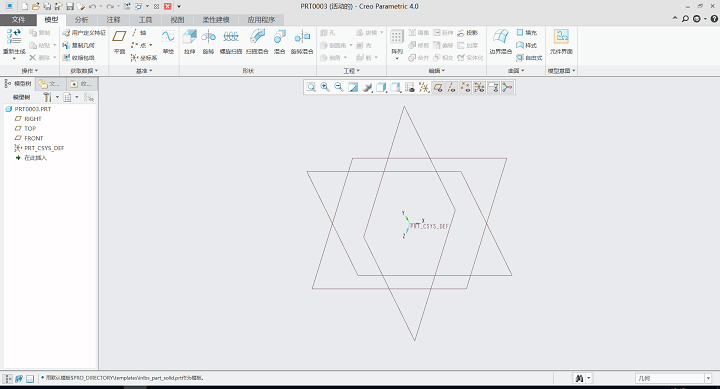Switch to the Annotate (注释) ribbon tab
The image size is (720, 389).
click(113, 20)
